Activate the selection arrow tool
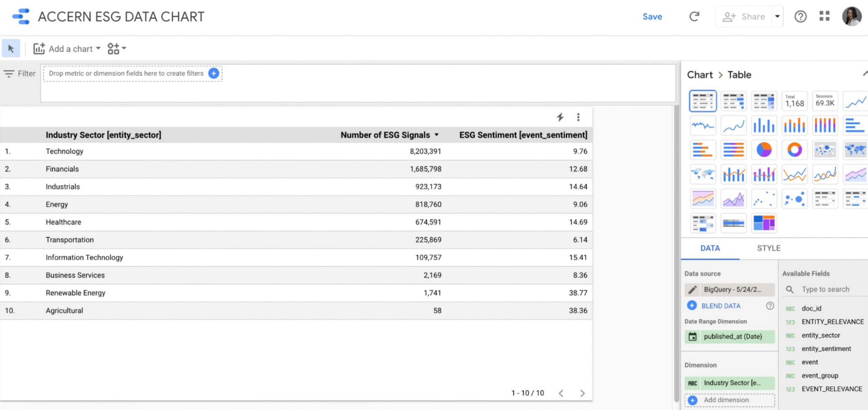The image size is (868, 410). tap(11, 48)
